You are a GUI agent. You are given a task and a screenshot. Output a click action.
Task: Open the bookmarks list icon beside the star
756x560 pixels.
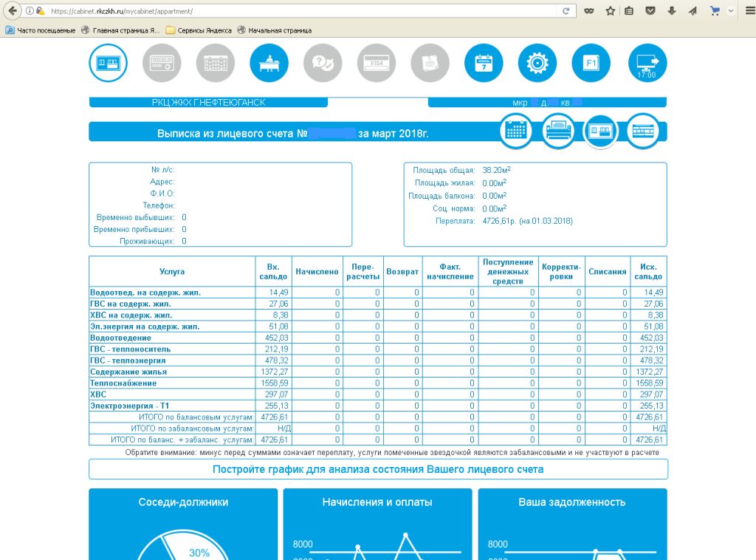tap(629, 11)
